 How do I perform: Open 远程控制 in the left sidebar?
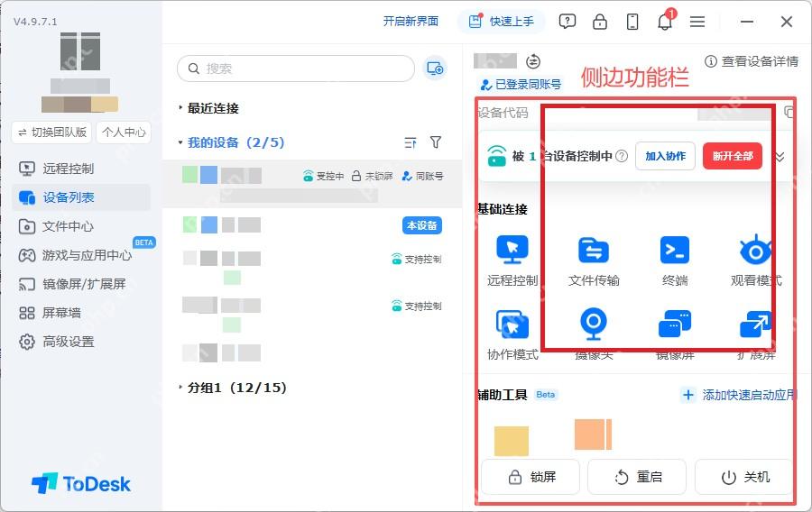click(x=81, y=169)
